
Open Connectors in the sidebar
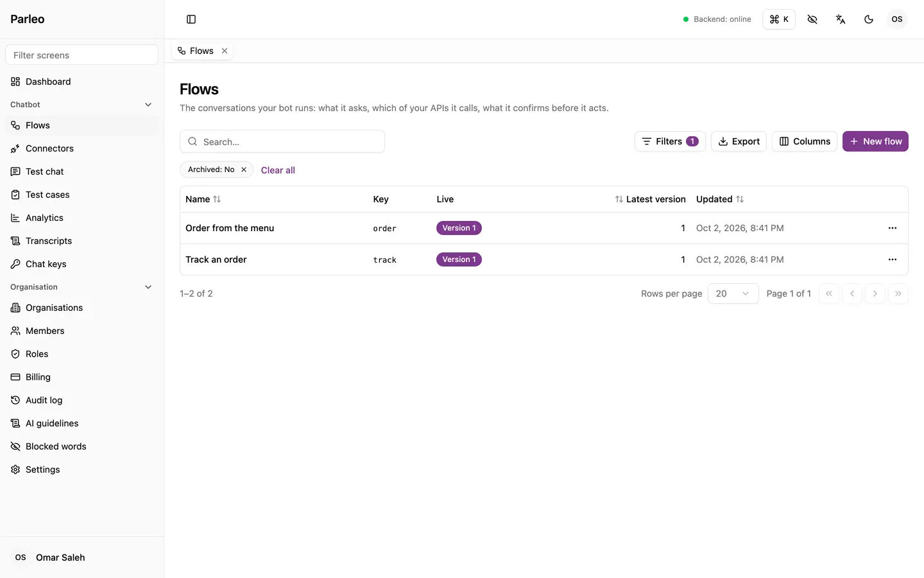81,148
